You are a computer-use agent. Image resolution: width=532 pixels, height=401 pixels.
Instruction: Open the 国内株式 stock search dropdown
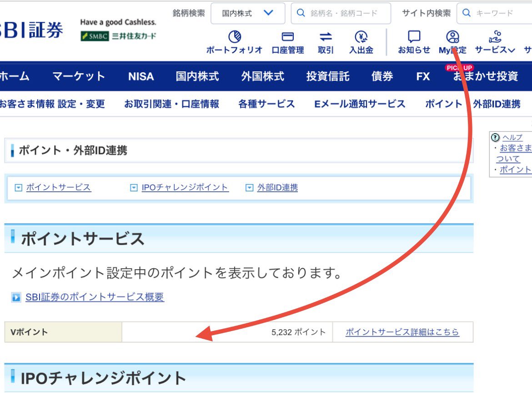coord(248,13)
